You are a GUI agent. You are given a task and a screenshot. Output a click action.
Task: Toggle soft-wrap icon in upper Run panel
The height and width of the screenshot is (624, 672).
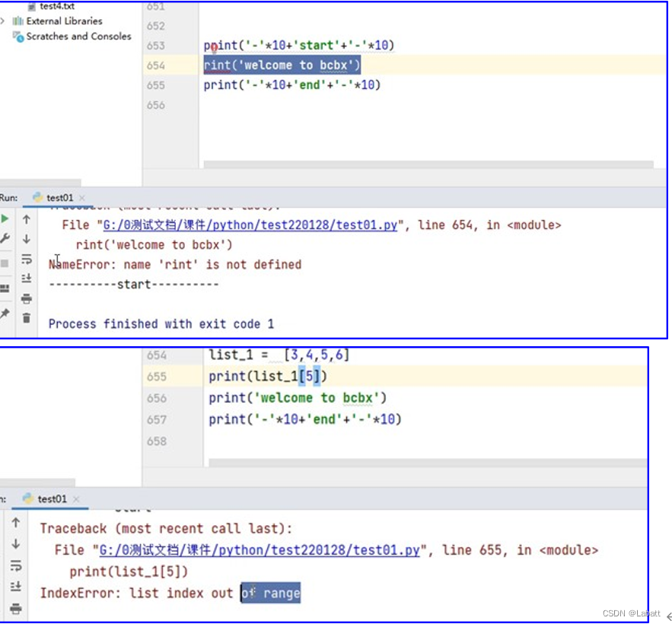(x=26, y=259)
